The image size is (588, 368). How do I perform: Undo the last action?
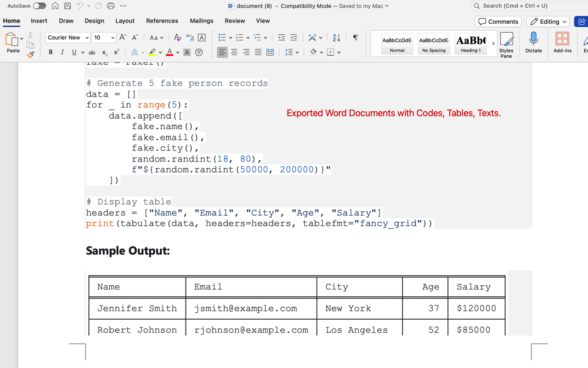[80, 6]
